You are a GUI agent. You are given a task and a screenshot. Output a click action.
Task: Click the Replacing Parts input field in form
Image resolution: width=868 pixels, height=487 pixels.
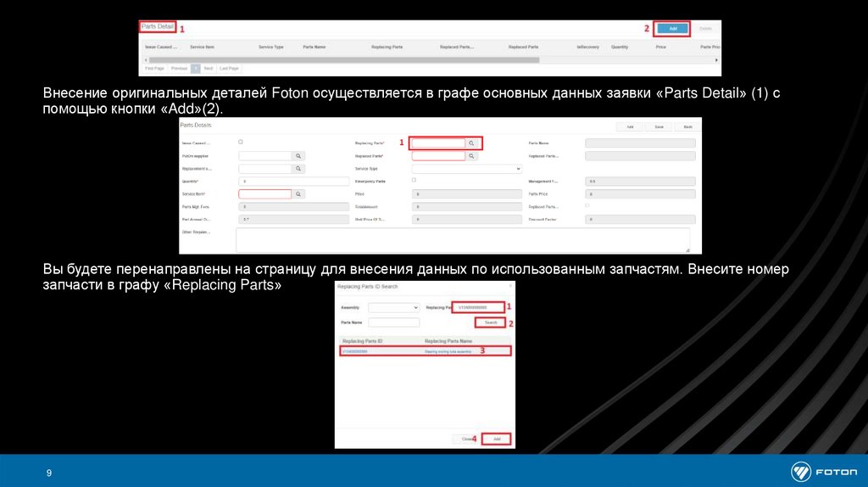[x=438, y=143]
